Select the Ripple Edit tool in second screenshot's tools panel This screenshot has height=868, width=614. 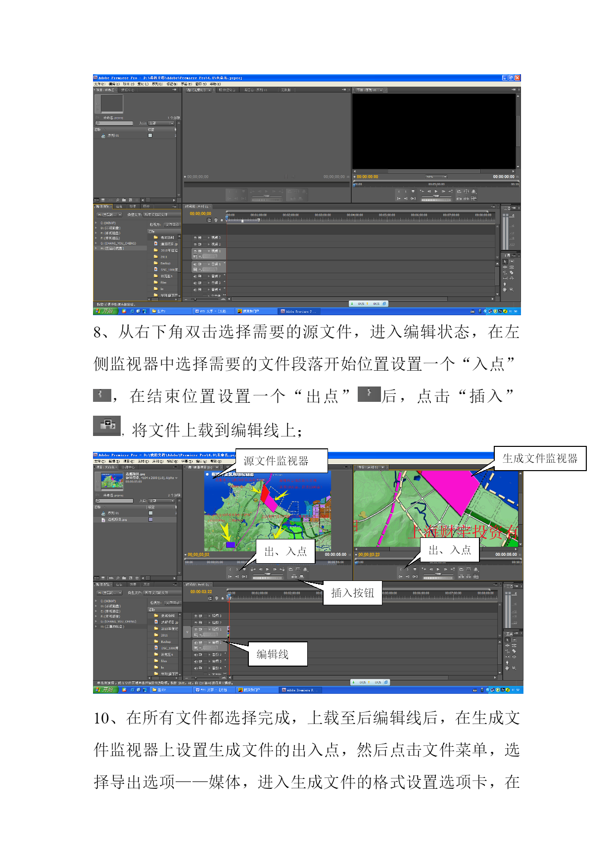507,645
